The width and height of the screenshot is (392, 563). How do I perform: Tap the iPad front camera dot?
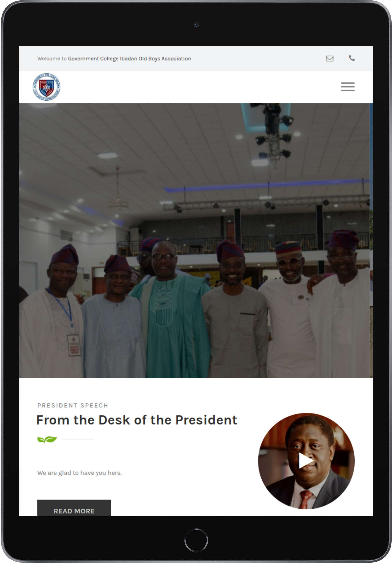[x=196, y=25]
